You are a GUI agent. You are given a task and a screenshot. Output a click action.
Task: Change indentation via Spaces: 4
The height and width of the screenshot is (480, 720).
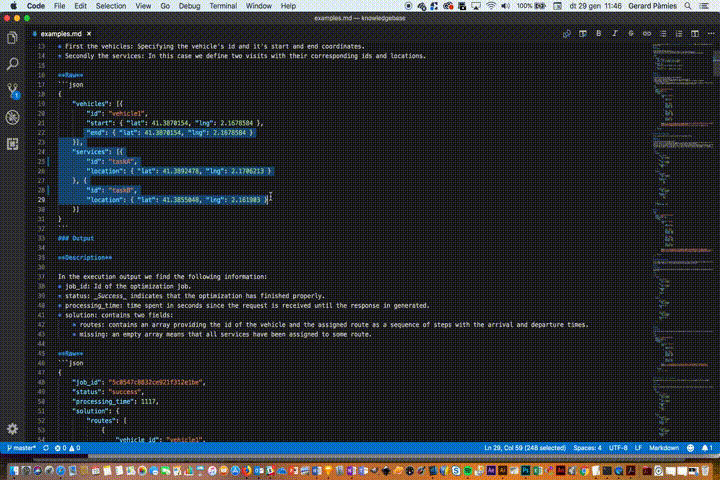coord(587,448)
